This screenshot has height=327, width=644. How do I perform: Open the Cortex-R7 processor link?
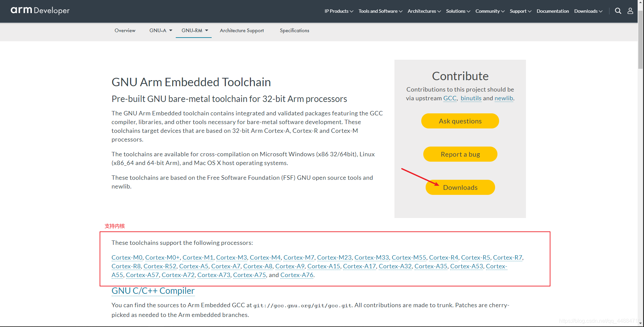click(x=507, y=258)
